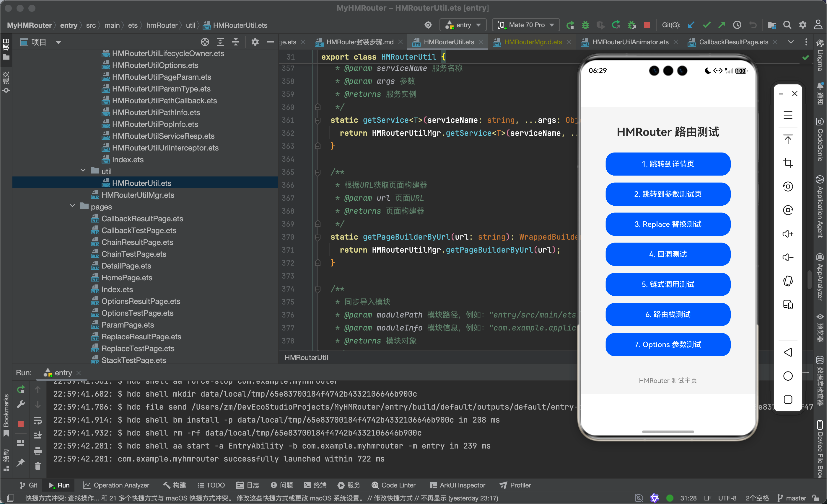The width and height of the screenshot is (827, 504).
Task: Click the Debug entry bug icon
Action: [x=585, y=25]
